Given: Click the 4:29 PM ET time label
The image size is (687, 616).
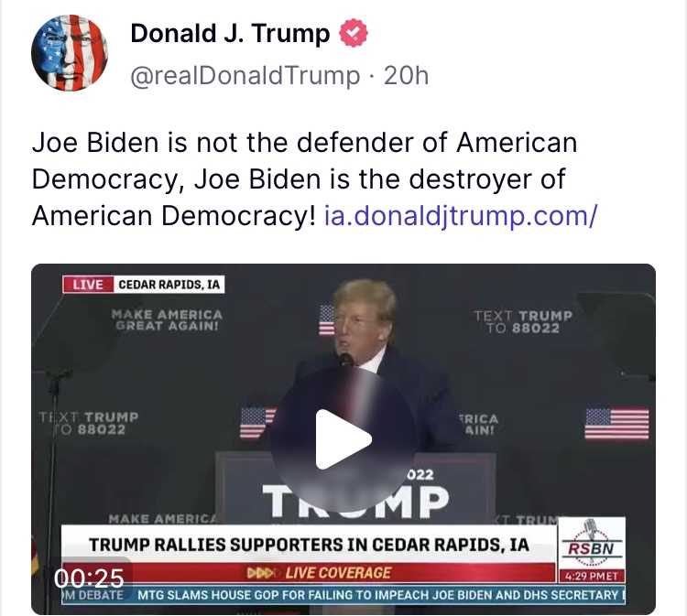Looking at the screenshot, I should (592, 576).
